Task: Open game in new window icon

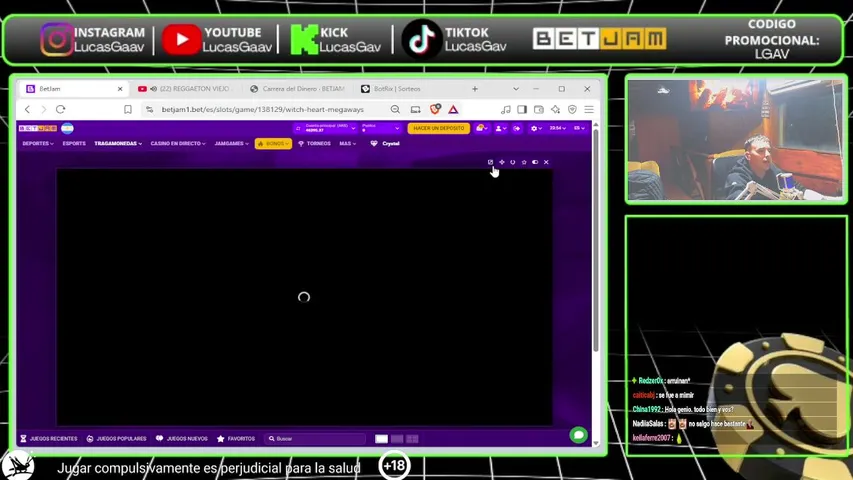Action: pos(491,162)
